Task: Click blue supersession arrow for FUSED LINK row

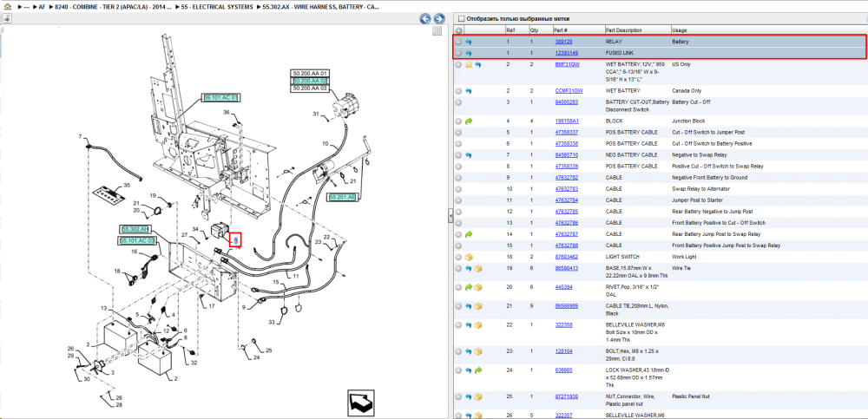Action: pos(469,53)
